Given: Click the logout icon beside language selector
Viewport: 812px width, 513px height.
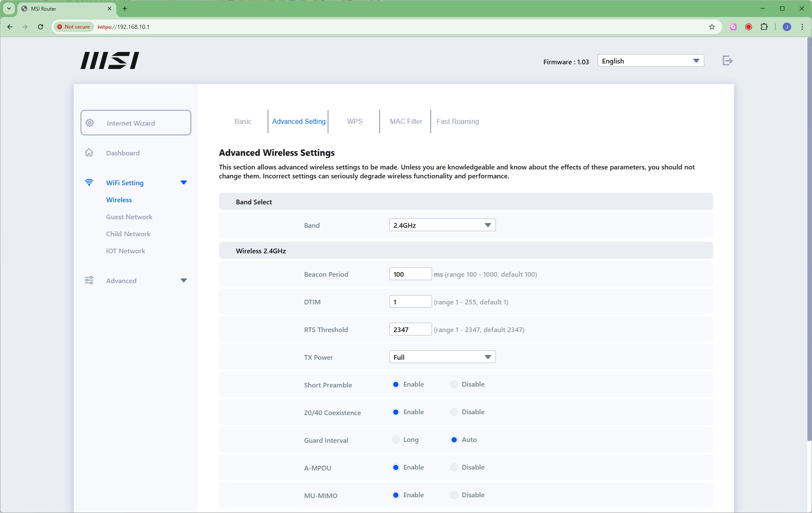Looking at the screenshot, I should coord(727,61).
